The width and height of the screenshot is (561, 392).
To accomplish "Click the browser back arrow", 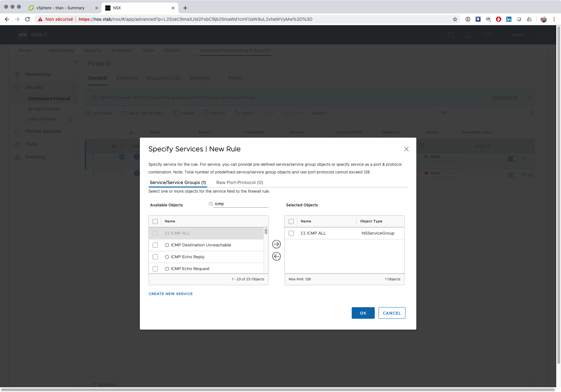I will tap(7, 19).
